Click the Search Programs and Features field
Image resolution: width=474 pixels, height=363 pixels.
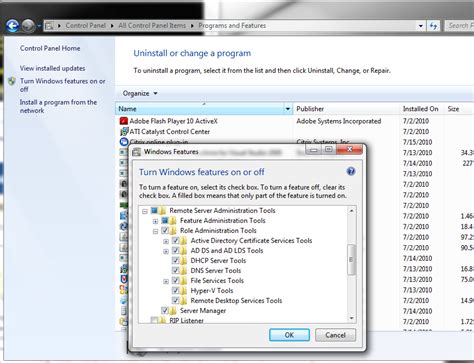460,26
